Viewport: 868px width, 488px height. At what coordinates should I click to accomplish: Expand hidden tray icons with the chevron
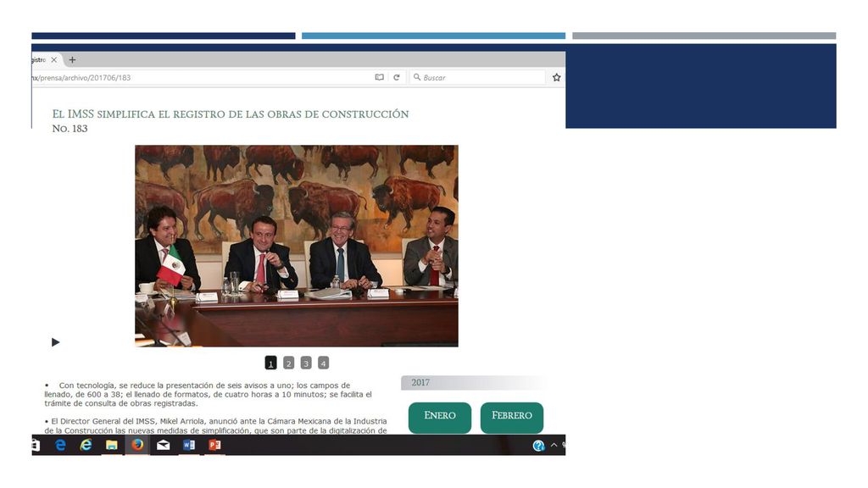pos(554,445)
